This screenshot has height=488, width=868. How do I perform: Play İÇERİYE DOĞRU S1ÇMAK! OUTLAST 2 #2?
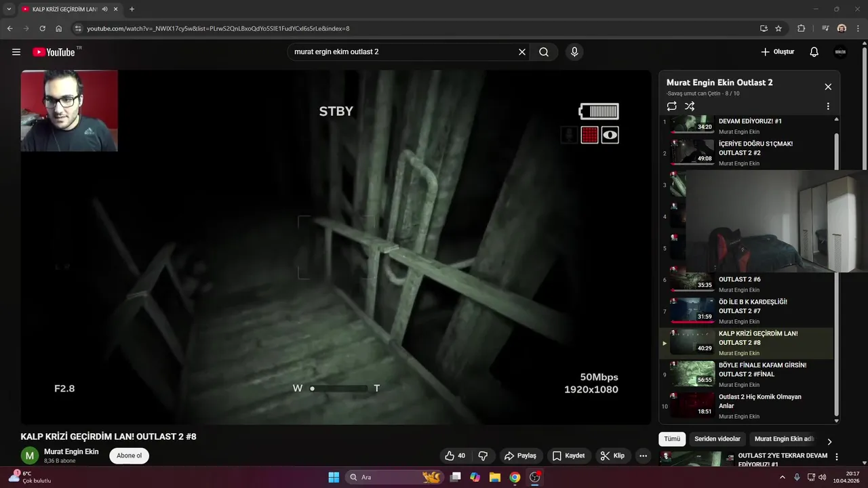click(746, 153)
